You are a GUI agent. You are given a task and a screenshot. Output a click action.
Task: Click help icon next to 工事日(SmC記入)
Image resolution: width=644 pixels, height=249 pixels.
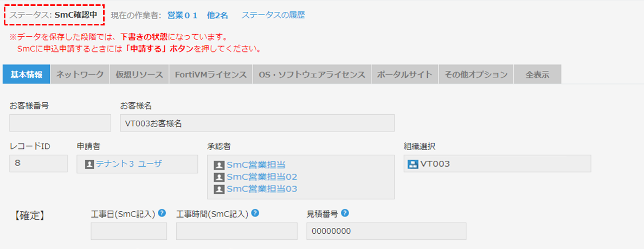tap(162, 213)
